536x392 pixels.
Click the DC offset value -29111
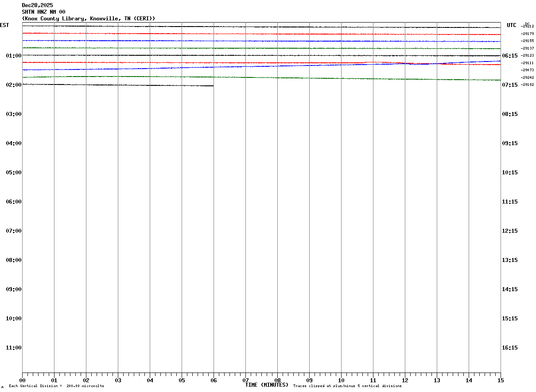click(528, 63)
